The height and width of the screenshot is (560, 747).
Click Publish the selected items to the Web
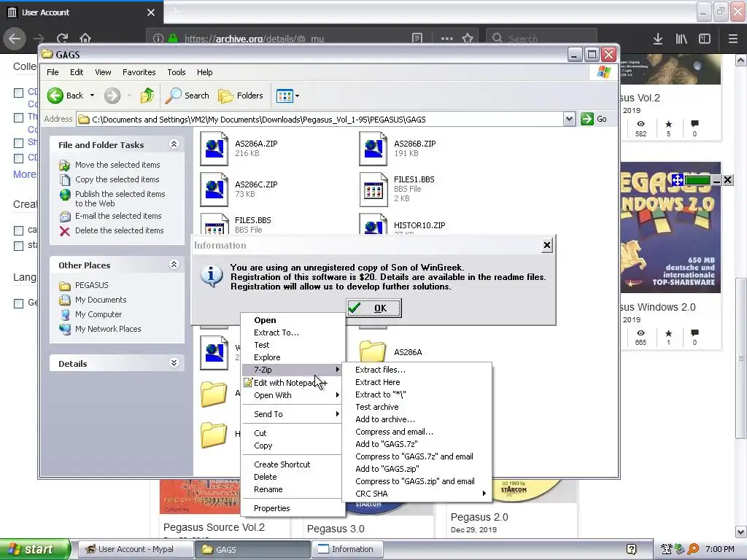pyautogui.click(x=120, y=198)
